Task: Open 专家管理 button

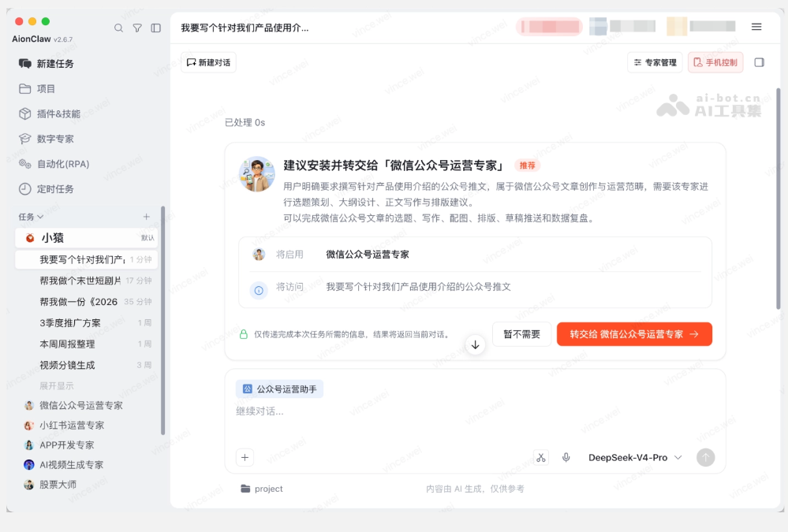Action: [x=655, y=62]
